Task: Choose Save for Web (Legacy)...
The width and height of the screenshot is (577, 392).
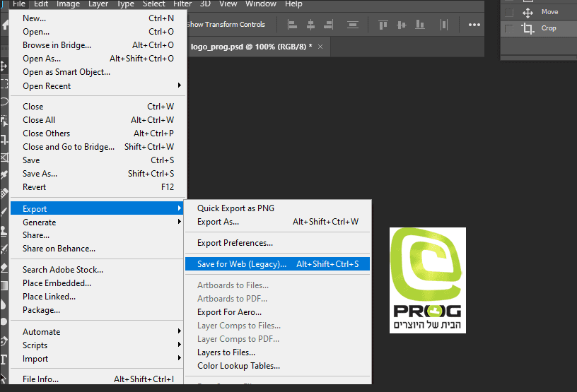Action: [278, 264]
